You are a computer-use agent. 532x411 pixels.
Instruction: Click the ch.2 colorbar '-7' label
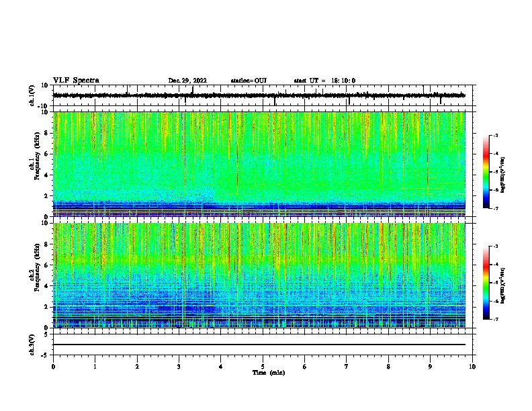[x=496, y=319]
